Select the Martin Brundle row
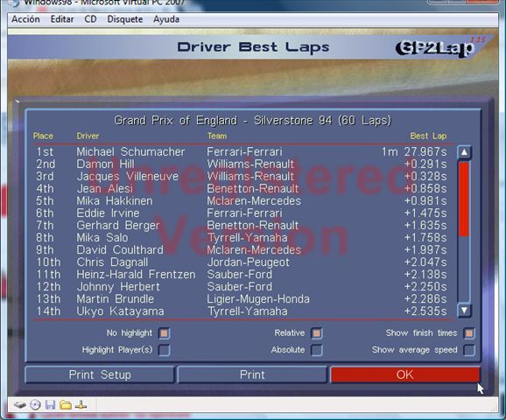 [242, 298]
